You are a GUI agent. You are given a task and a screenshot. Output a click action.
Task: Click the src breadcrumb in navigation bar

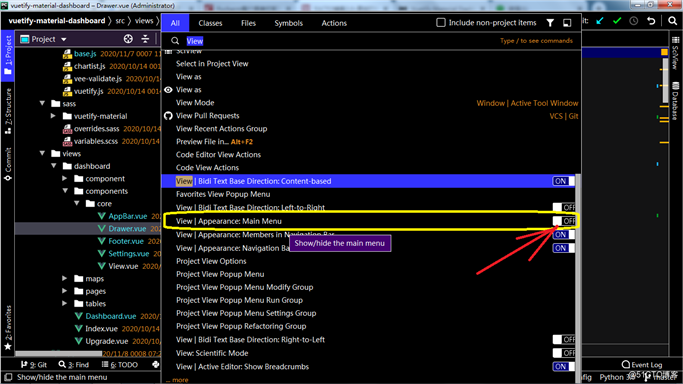click(120, 21)
